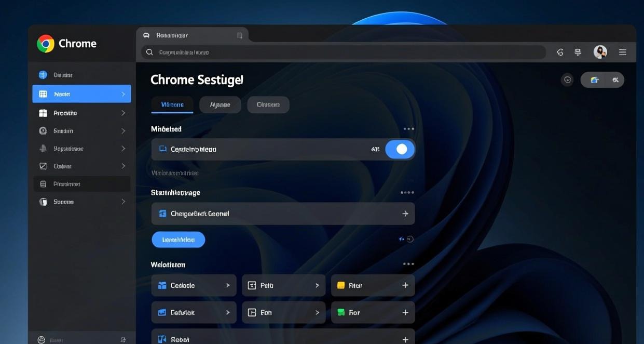
Task: Expand the Snndrin sidebar chevron
Action: click(x=123, y=131)
